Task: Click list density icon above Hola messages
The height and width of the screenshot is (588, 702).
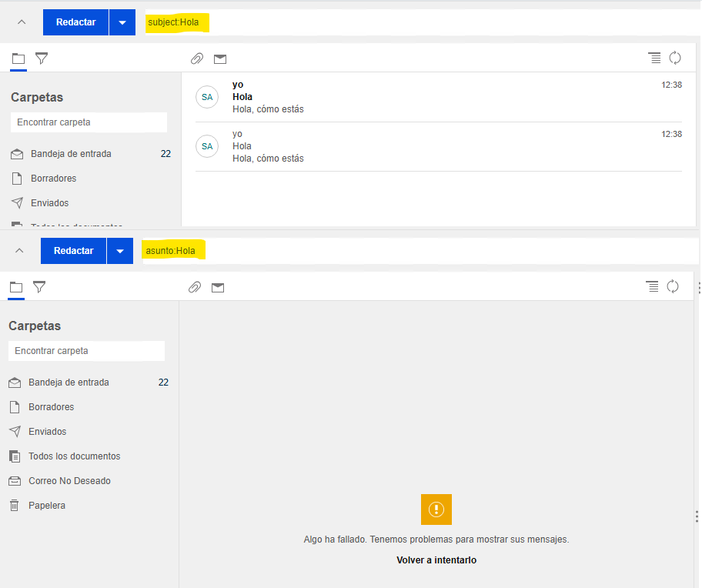Action: (x=654, y=58)
